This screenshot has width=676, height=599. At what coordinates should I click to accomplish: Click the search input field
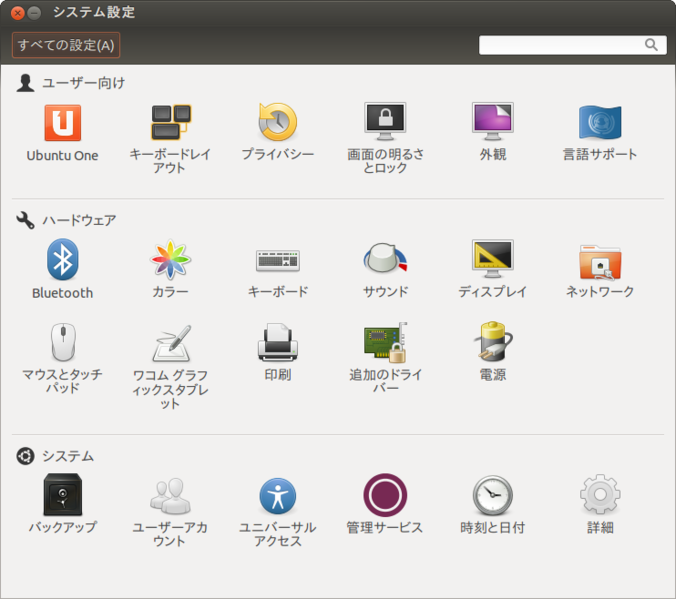click(x=560, y=45)
